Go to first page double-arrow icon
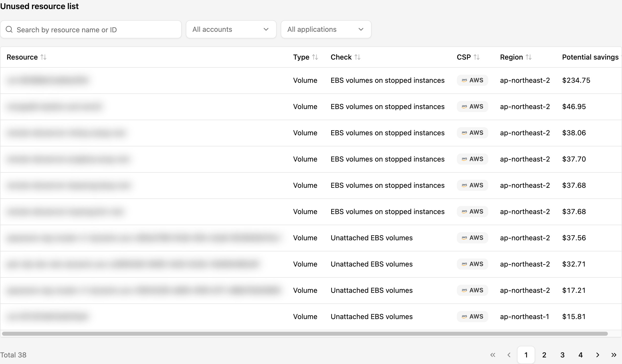This screenshot has height=364, width=622. tap(493, 355)
